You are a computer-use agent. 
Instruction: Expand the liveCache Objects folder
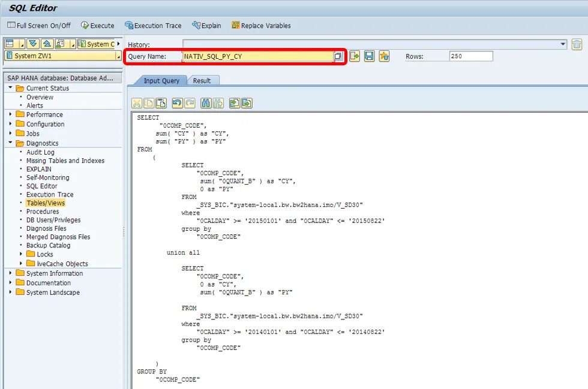tap(21, 264)
